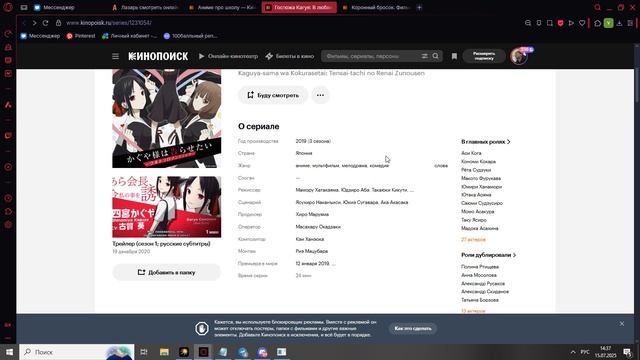Open 100балльный реп bookmark
Viewport: 640px width, 360px height.
(191, 36)
